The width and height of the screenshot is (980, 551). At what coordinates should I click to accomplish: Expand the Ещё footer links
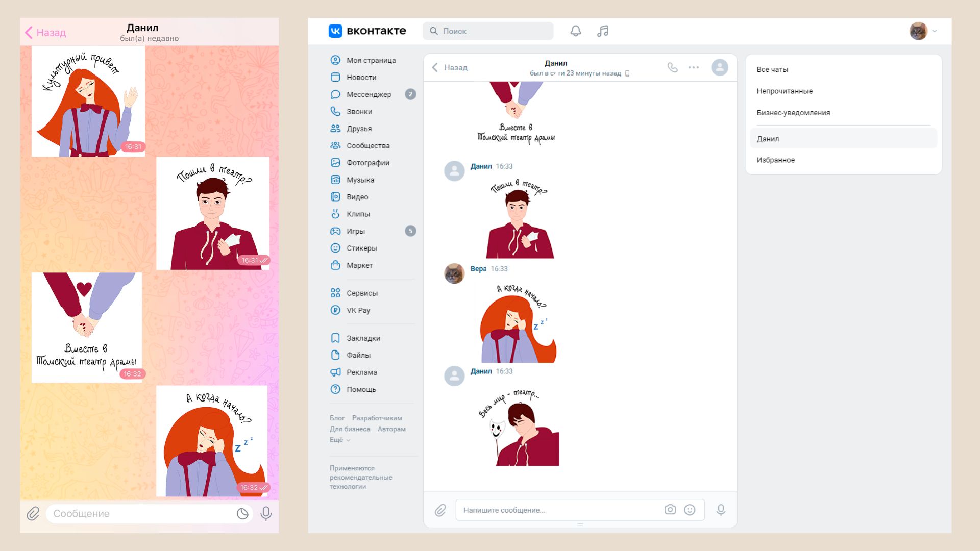339,440
